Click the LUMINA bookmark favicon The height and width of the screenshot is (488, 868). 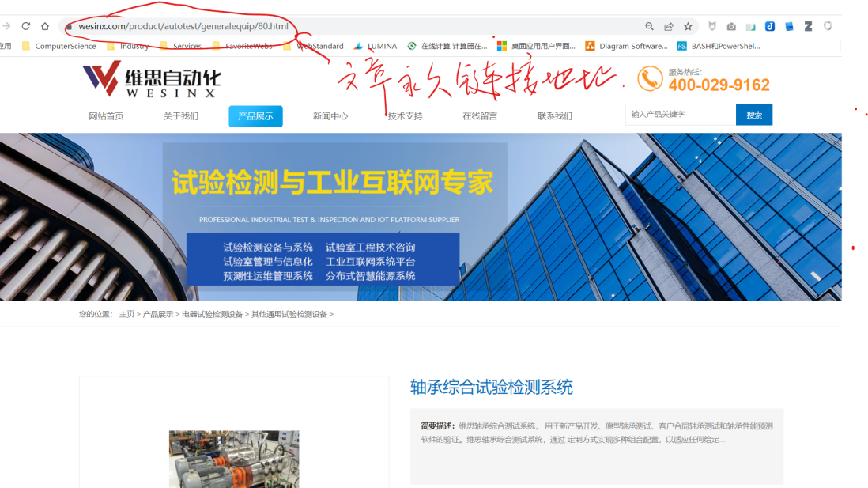pyautogui.click(x=359, y=46)
